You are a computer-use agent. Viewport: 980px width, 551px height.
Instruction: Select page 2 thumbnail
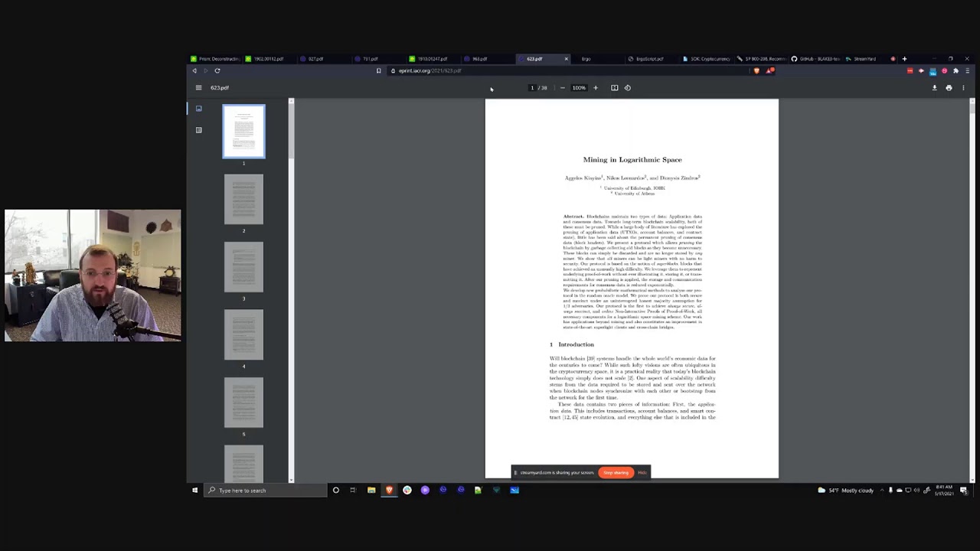coord(243,199)
